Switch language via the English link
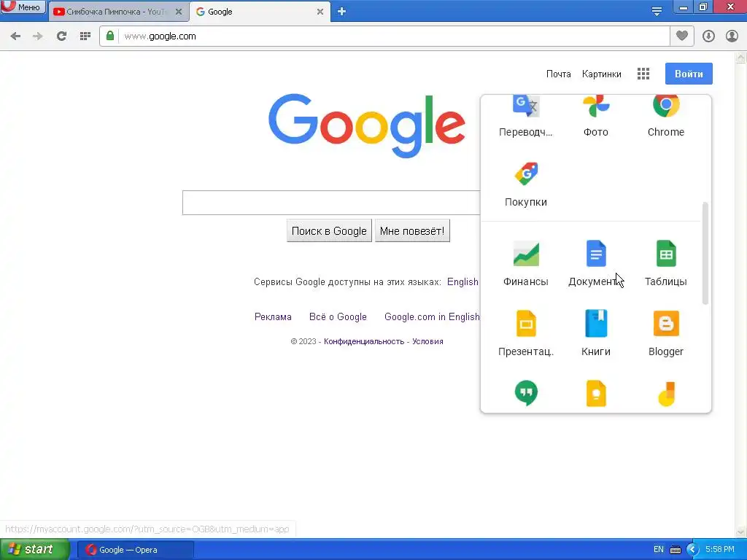This screenshot has width=747, height=560. [462, 282]
